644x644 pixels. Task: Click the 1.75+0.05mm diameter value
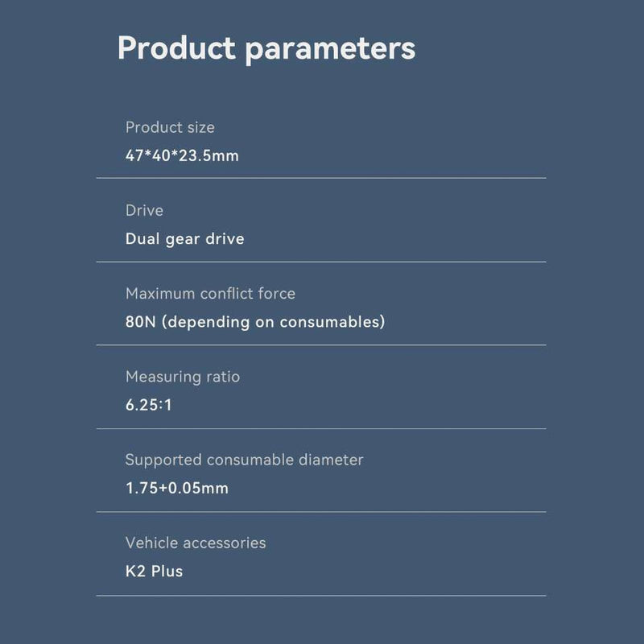click(176, 489)
